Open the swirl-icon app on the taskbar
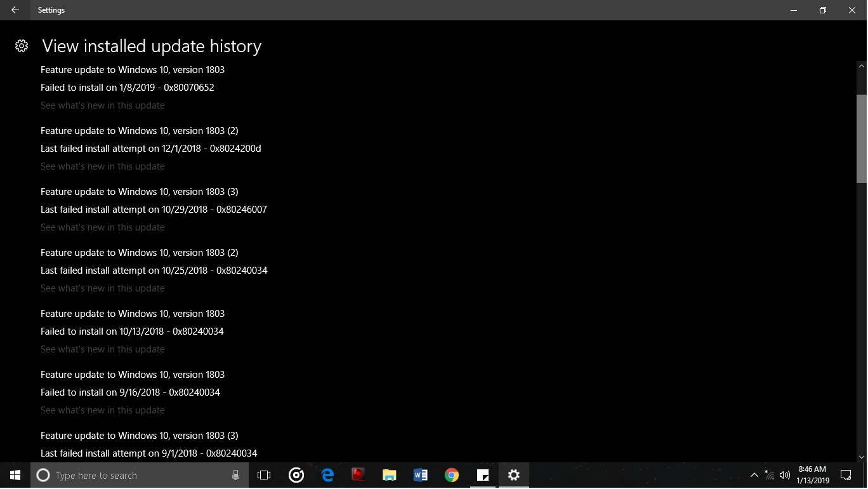868x489 pixels. 296,475
